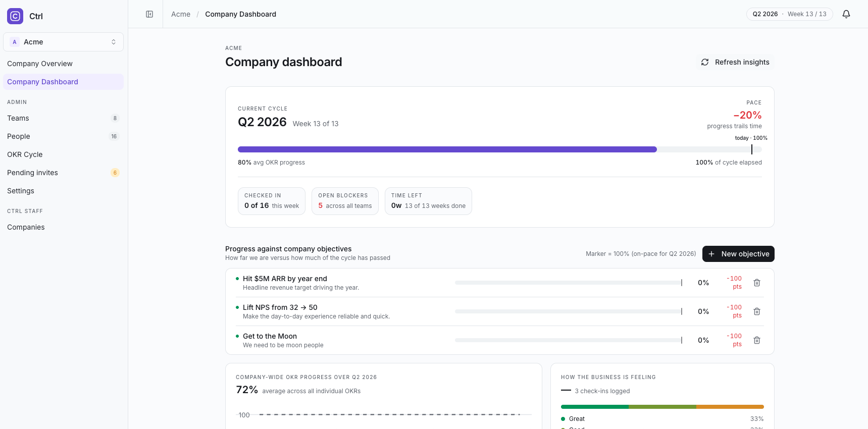Open the Lift NPS from 32 → 50 objective
The height and width of the screenshot is (429, 868).
click(280, 307)
